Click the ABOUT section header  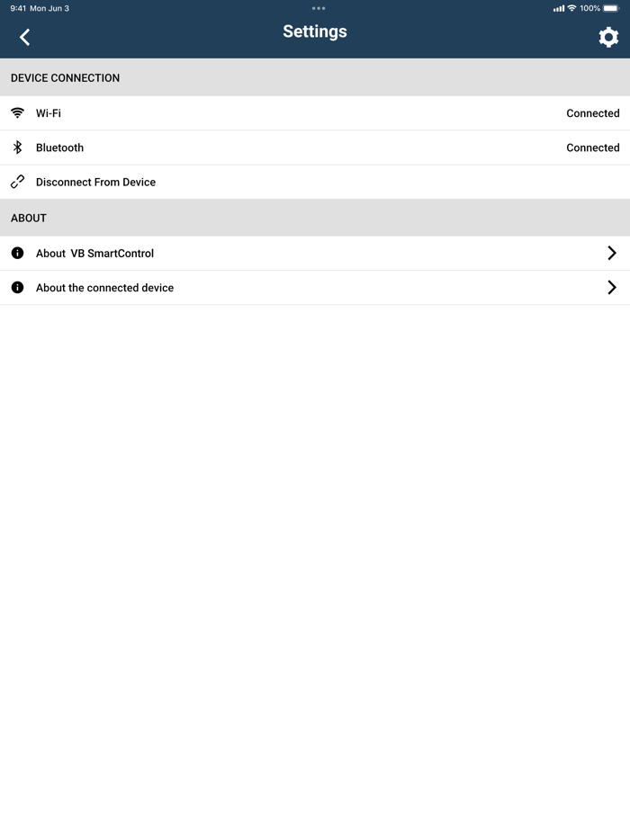(28, 218)
